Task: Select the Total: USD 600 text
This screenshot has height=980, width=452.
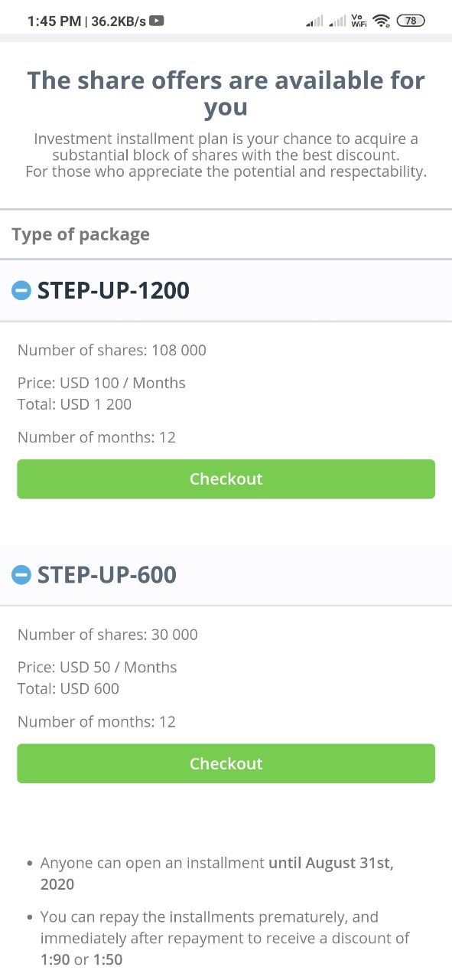Action: click(68, 688)
